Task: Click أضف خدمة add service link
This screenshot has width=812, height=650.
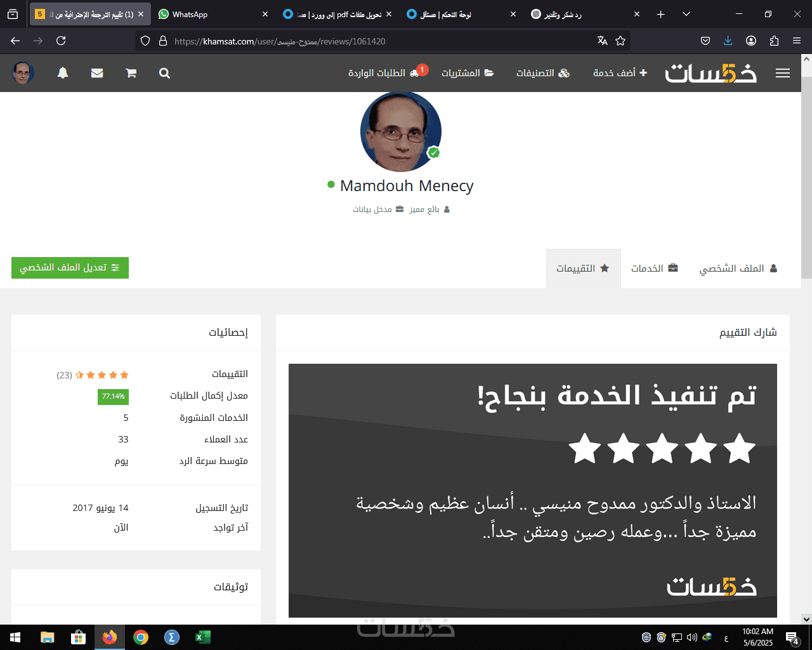Action: 620,73
